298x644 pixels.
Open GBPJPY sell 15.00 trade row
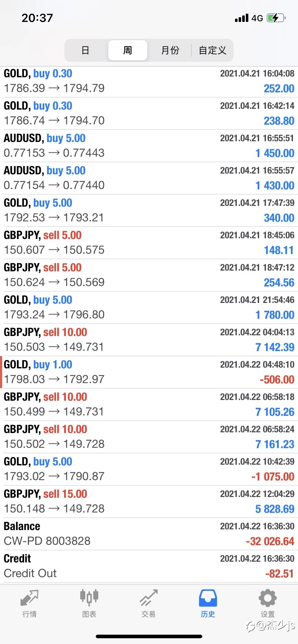tap(149, 501)
